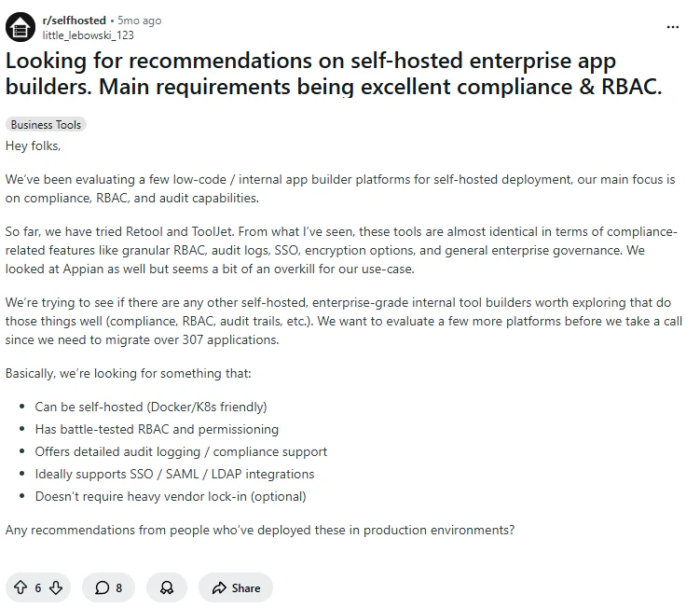Click the comment count 8

[x=118, y=587]
